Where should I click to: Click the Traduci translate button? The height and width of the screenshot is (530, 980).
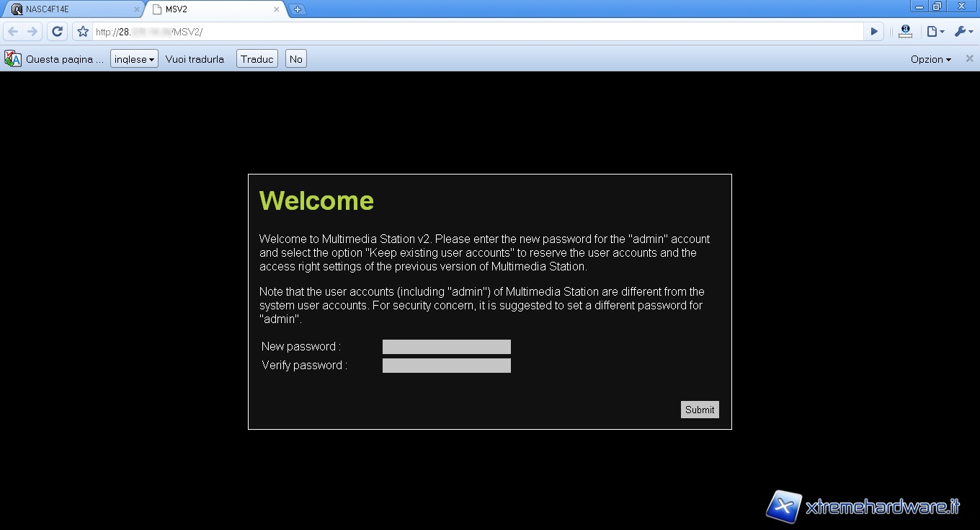pyautogui.click(x=257, y=59)
